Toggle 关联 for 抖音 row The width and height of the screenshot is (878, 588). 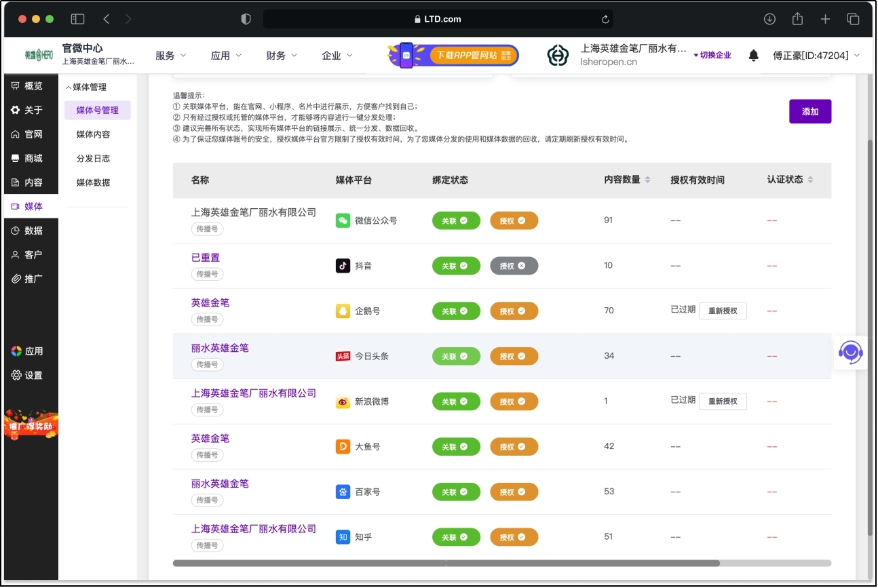click(456, 266)
